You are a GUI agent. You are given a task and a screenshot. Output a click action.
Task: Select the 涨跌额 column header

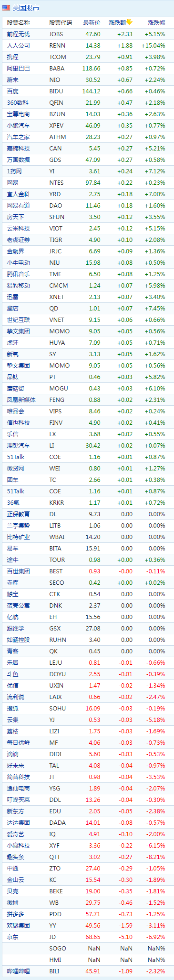[117, 22]
